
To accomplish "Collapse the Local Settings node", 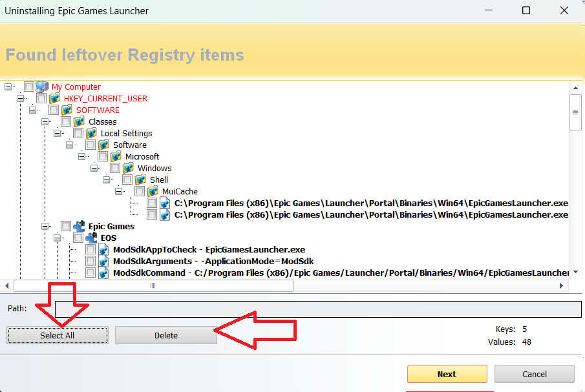I will point(57,133).
